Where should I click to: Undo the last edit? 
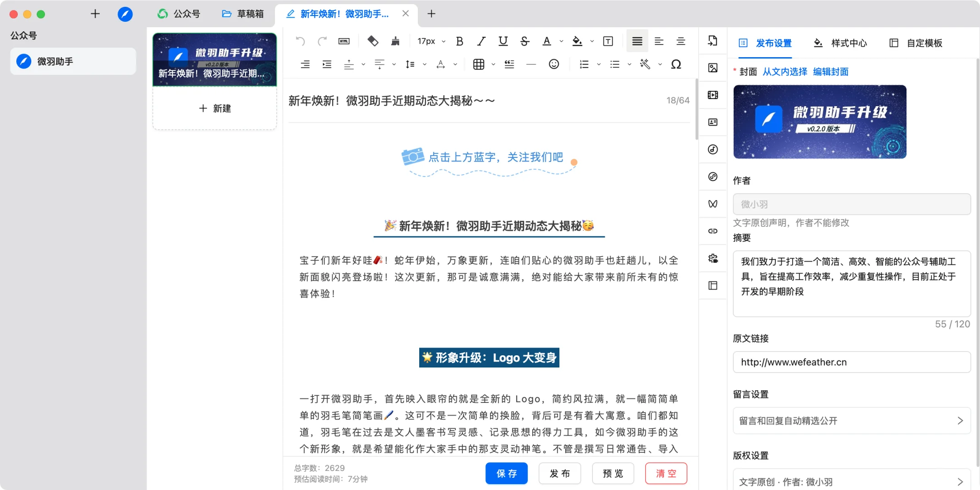[299, 41]
